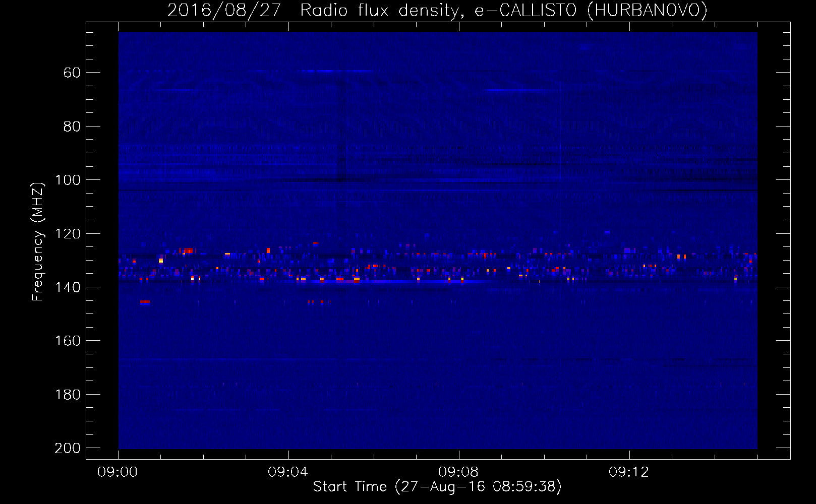Click the 09:04 time tick label
The image size is (816, 504).
point(288,472)
